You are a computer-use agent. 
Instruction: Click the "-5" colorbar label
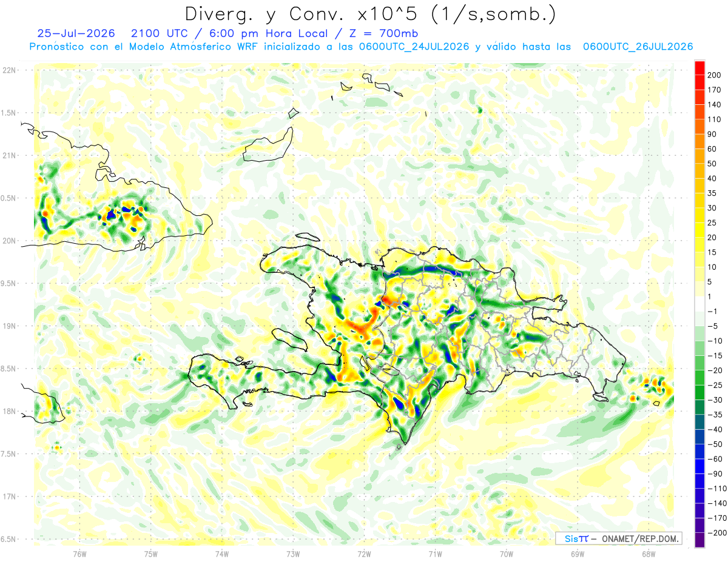[x=712, y=326]
